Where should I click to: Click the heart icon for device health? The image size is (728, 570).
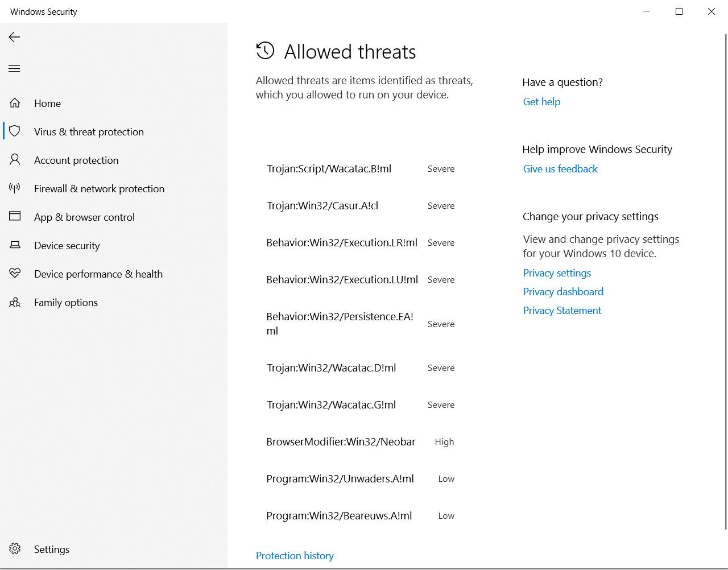point(15,274)
